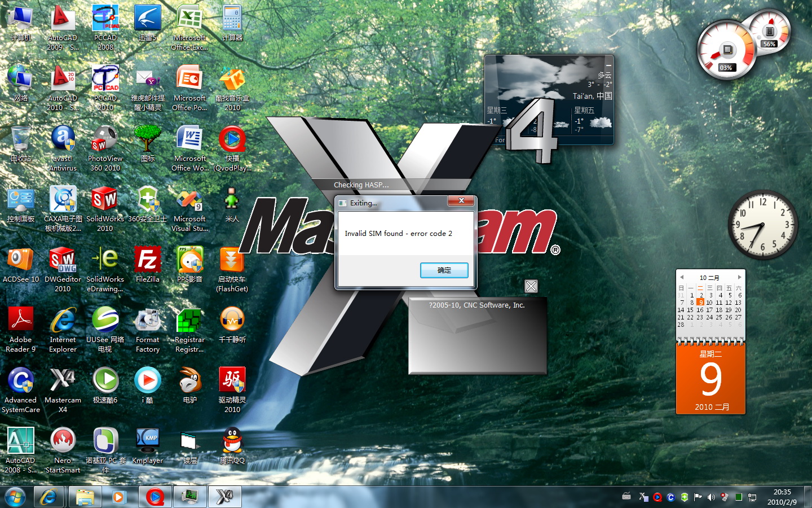
Task: Open Advanced SystemCare shortcut
Action: coord(21,391)
